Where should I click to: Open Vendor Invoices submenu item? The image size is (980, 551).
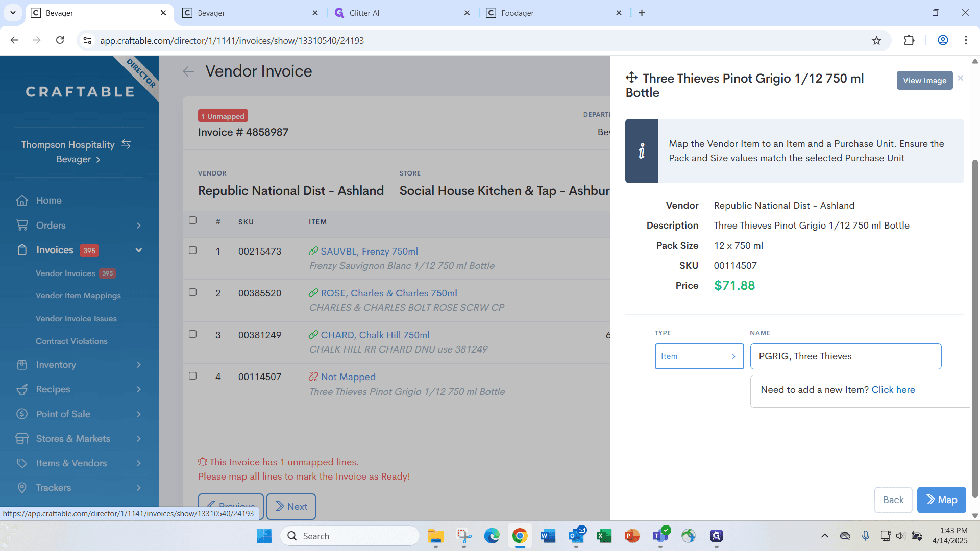click(65, 273)
